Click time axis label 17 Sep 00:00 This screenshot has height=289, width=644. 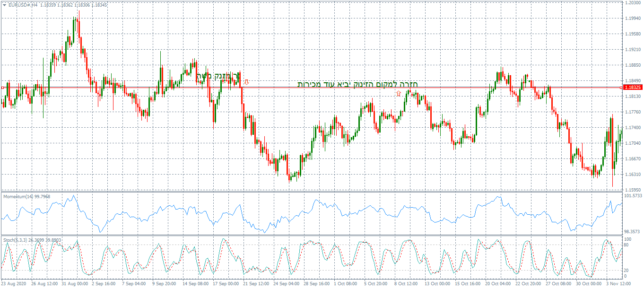(x=226, y=284)
